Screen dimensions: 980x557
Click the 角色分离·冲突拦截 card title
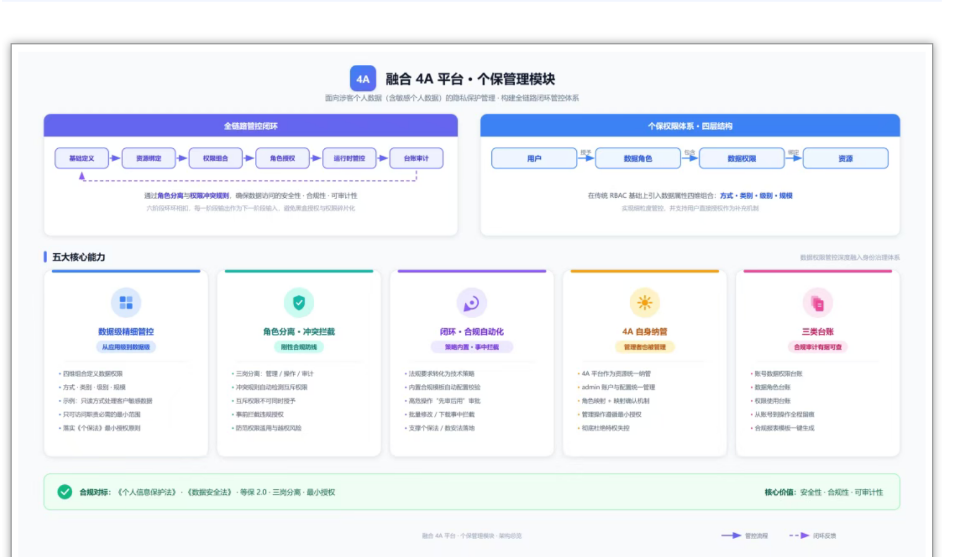[299, 332]
